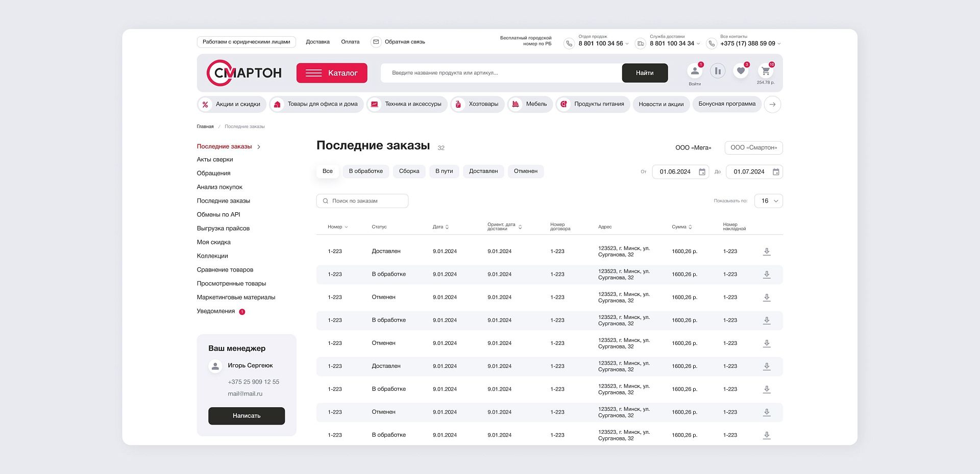Select the "Доставлен" filter tab
980x474 pixels.
(x=483, y=171)
